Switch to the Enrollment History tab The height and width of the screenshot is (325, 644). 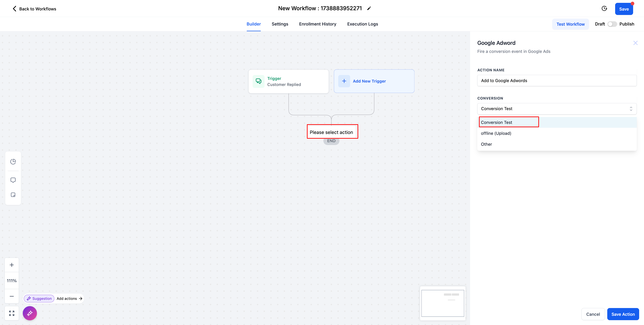[317, 24]
